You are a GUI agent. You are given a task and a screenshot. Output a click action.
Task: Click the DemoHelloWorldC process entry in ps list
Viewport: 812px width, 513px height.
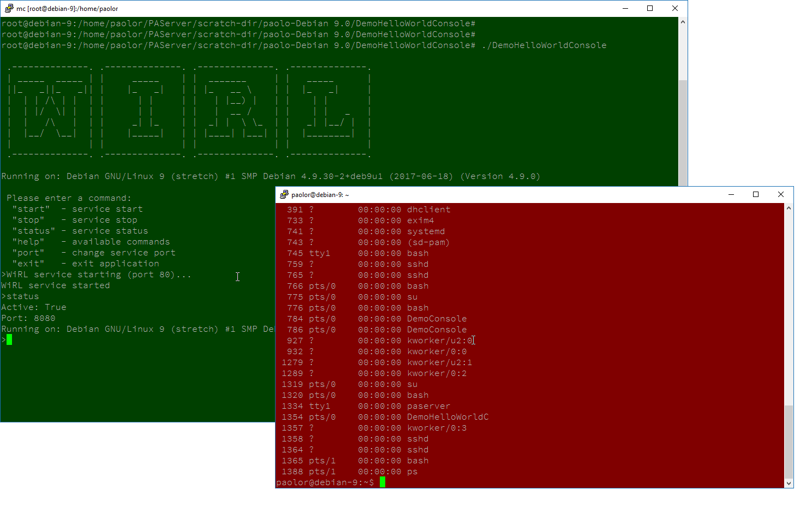click(447, 417)
